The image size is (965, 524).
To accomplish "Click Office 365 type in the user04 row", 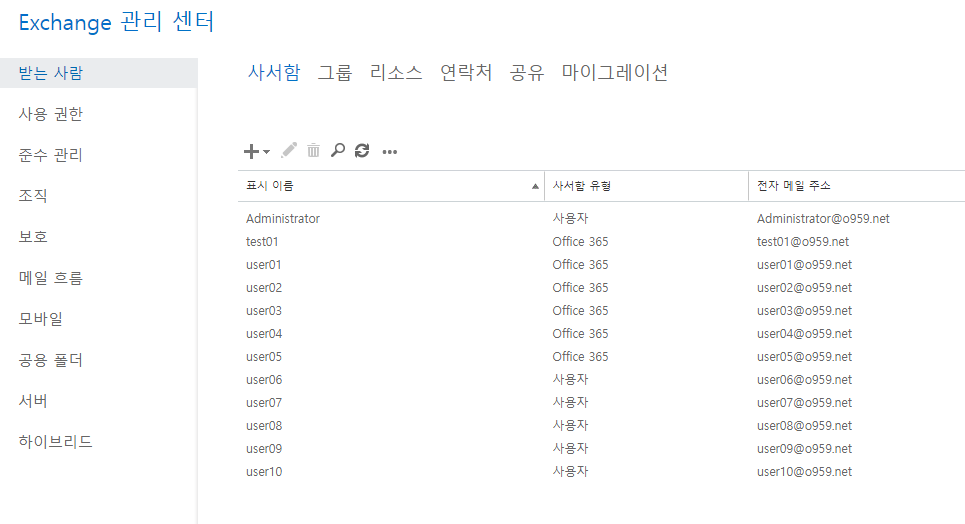I will (580, 334).
